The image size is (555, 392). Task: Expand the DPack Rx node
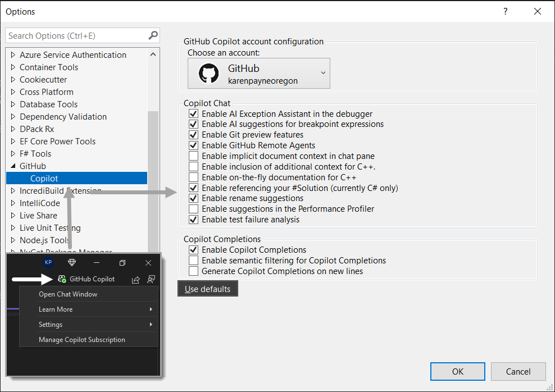pos(13,129)
